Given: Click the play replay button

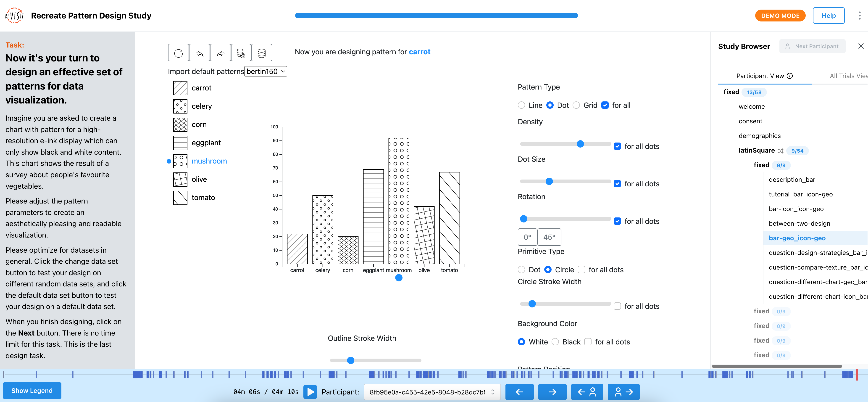Looking at the screenshot, I should pos(310,391).
